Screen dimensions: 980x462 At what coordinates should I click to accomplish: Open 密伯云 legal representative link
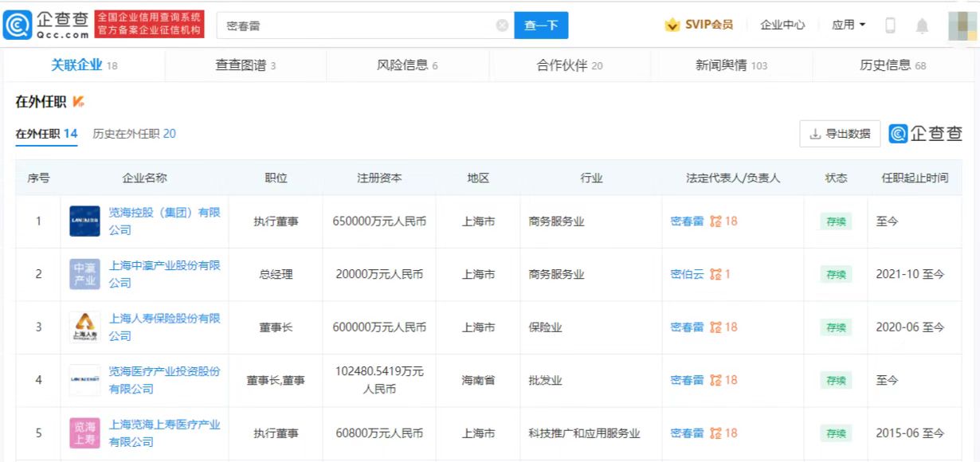(687, 274)
